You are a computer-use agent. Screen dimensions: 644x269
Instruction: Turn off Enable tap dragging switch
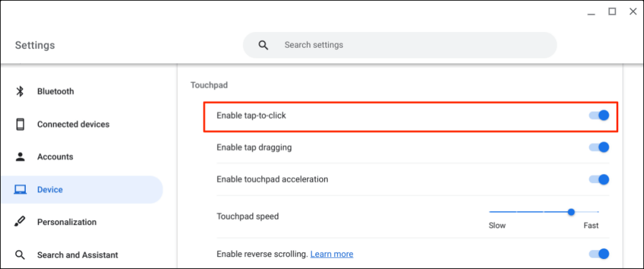coord(599,147)
